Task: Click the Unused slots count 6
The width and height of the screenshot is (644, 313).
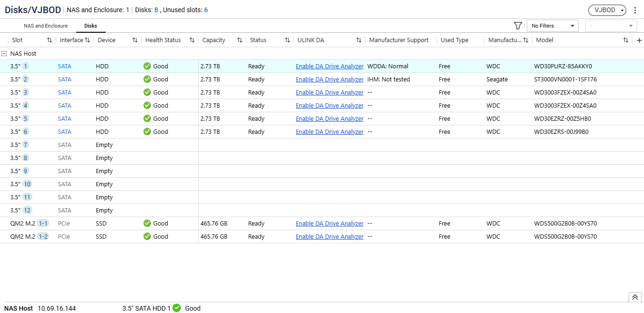Action: coord(206,10)
